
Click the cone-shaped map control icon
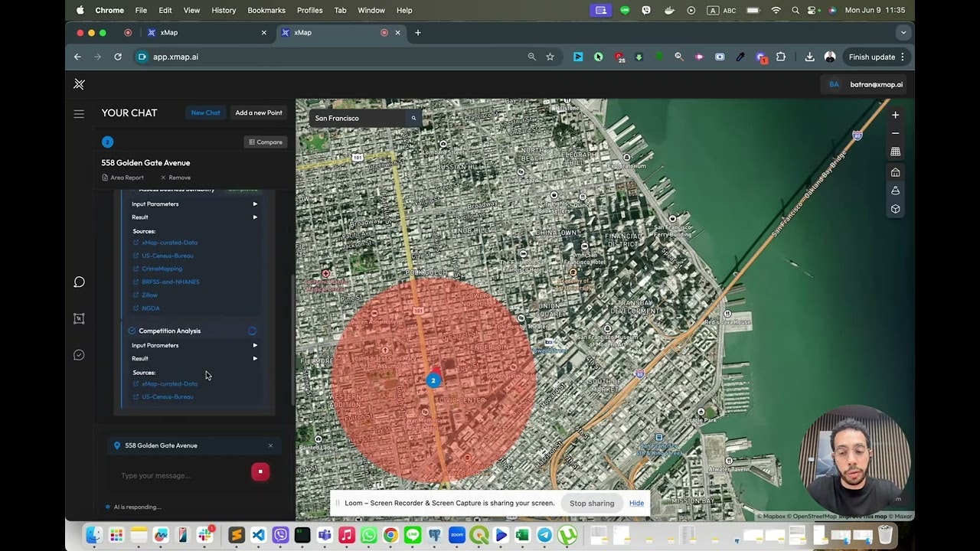895,191
